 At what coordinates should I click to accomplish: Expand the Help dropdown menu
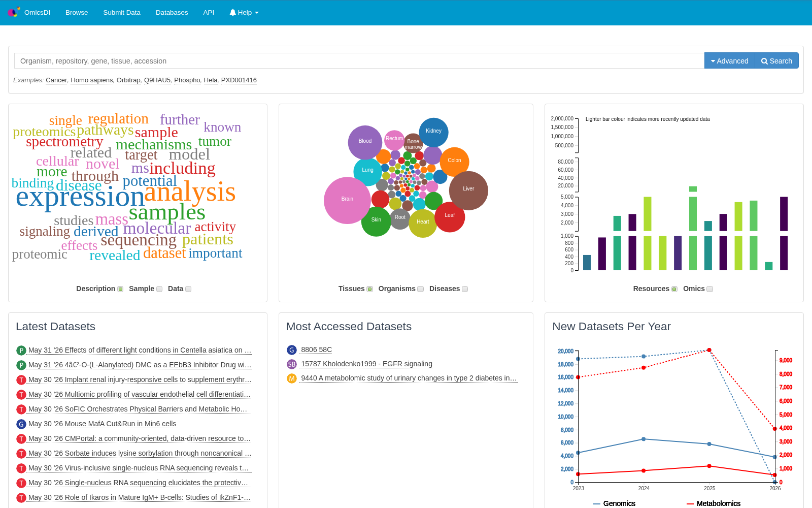244,13
